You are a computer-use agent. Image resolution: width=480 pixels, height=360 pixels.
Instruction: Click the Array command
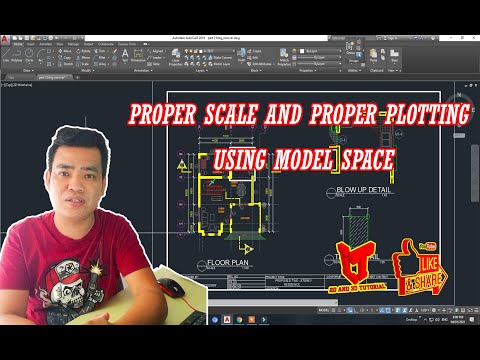(x=100, y=64)
